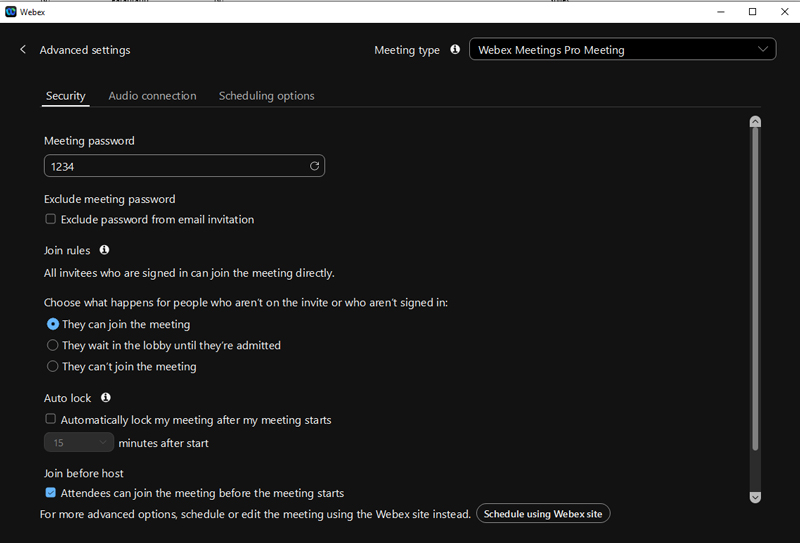Click the Advanced settings title text

(85, 50)
